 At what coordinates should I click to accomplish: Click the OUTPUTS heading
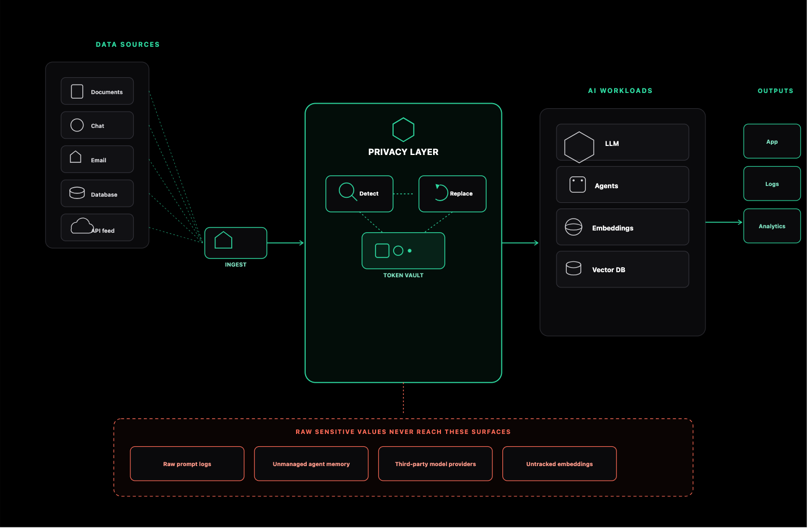pyautogui.click(x=775, y=91)
